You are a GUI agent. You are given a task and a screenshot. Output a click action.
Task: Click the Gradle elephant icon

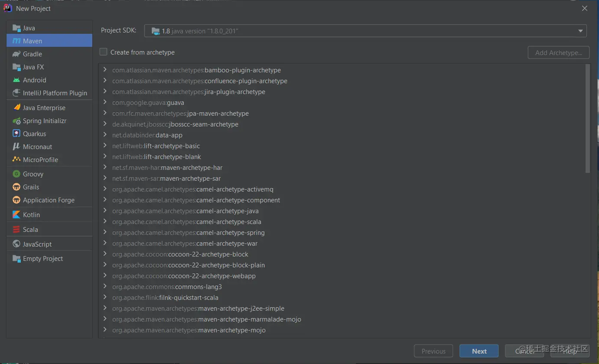16,54
